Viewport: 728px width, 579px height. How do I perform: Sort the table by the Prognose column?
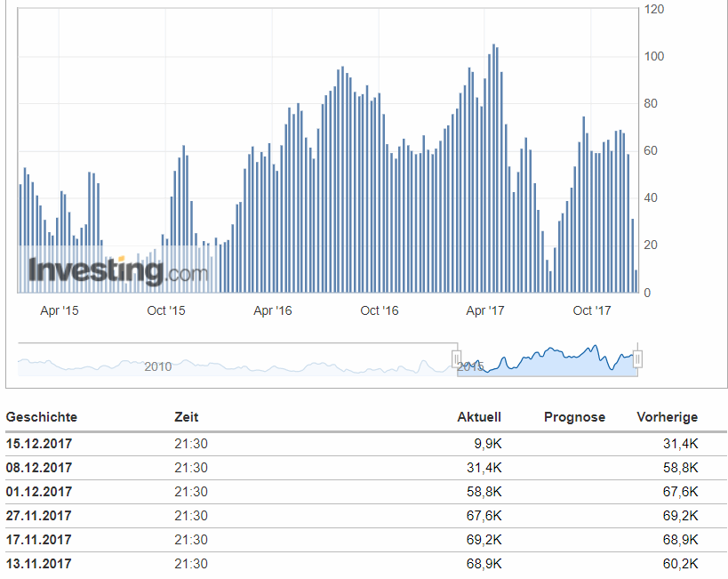(576, 416)
